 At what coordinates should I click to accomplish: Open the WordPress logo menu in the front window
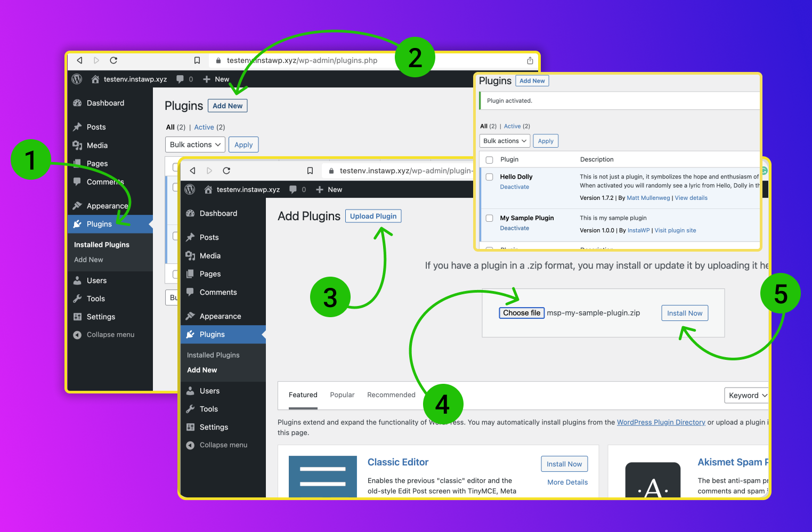coord(190,189)
